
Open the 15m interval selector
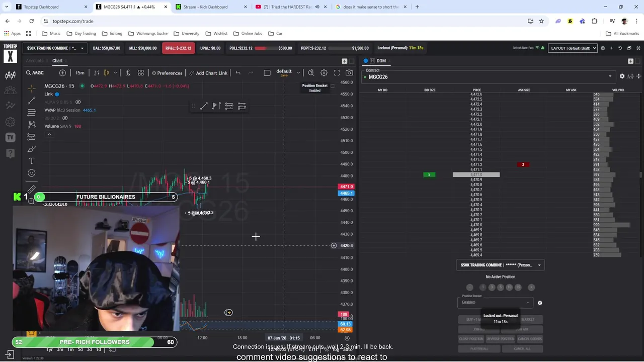(x=80, y=73)
